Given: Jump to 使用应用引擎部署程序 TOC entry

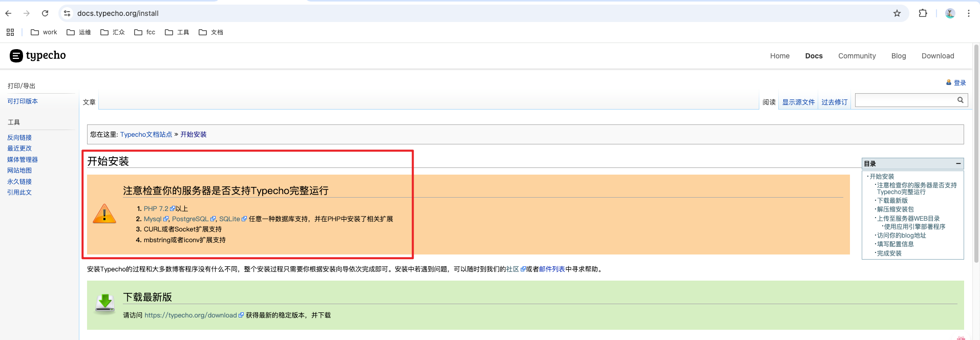Looking at the screenshot, I should (915, 227).
